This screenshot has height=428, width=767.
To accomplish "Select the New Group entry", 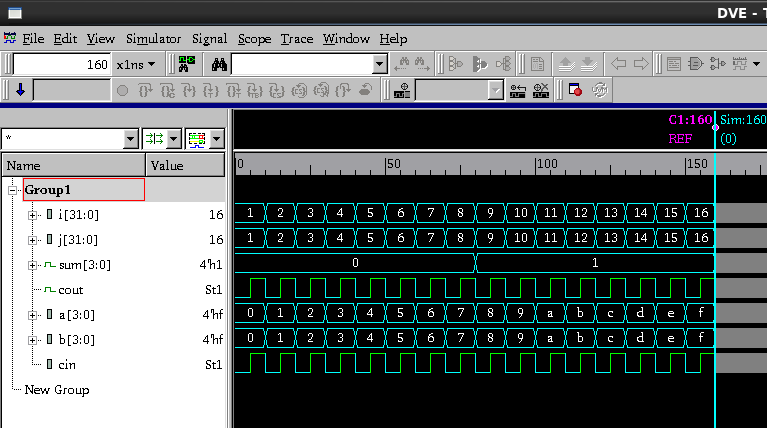I will (57, 390).
